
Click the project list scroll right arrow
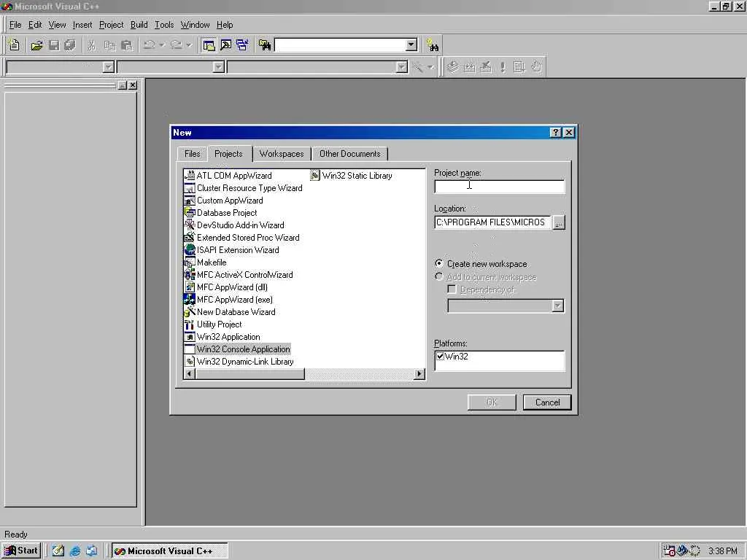(x=419, y=374)
